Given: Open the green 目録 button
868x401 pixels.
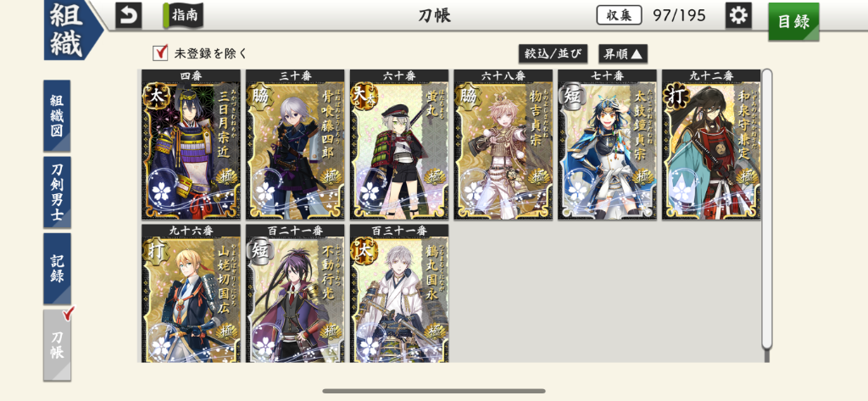Looking at the screenshot, I should click(x=793, y=21).
